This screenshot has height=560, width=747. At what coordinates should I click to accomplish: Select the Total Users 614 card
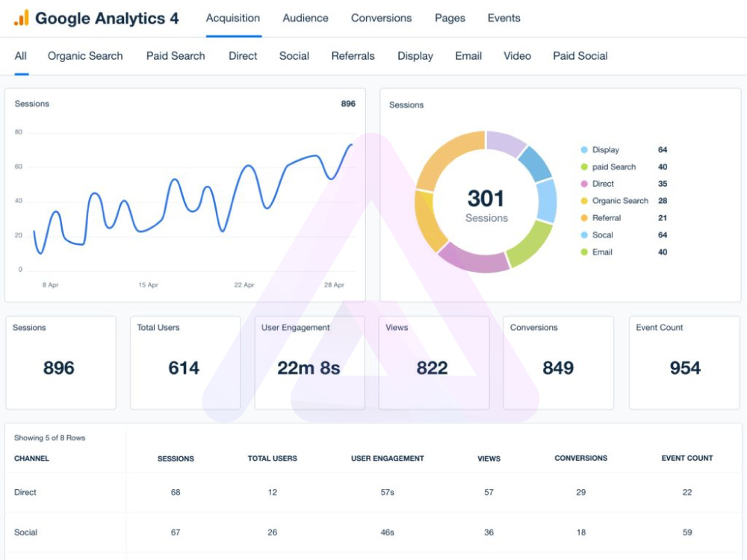tap(185, 363)
